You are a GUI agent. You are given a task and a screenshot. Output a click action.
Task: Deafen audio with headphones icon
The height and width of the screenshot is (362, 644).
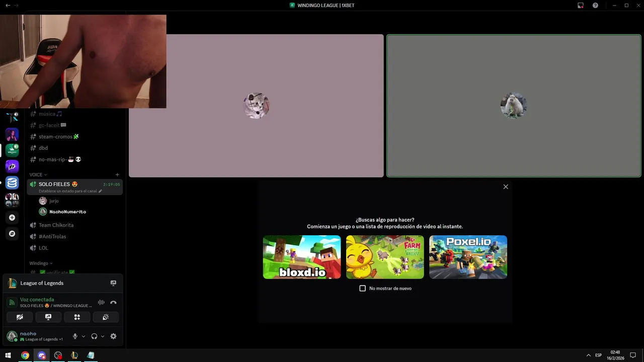point(94,336)
